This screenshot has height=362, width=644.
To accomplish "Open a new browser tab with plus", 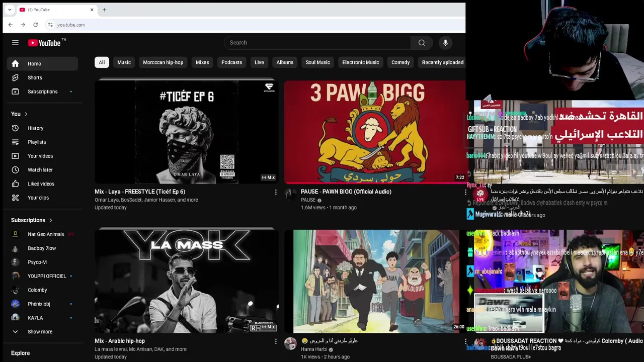I will (104, 10).
